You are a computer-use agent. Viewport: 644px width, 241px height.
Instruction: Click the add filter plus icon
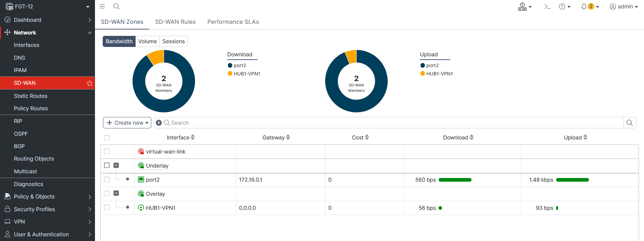[159, 123]
